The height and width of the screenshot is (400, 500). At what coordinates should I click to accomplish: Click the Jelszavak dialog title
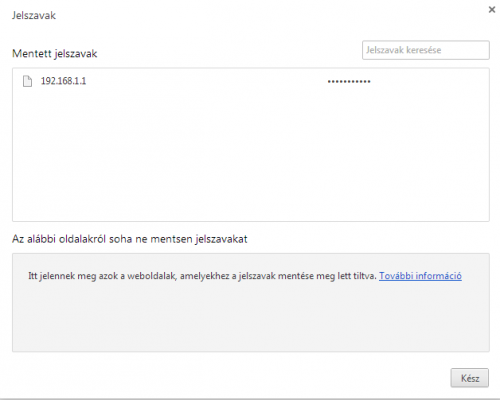(34, 15)
